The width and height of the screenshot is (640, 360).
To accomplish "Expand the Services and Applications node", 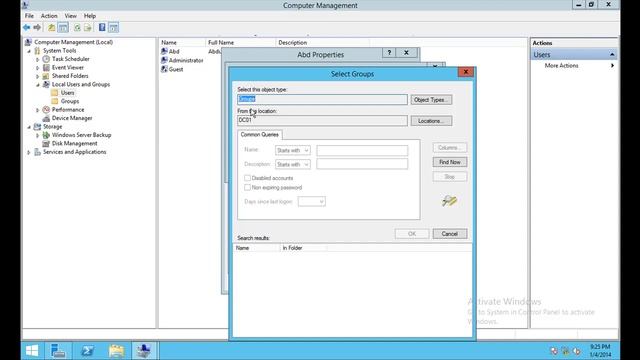I will click(29, 152).
